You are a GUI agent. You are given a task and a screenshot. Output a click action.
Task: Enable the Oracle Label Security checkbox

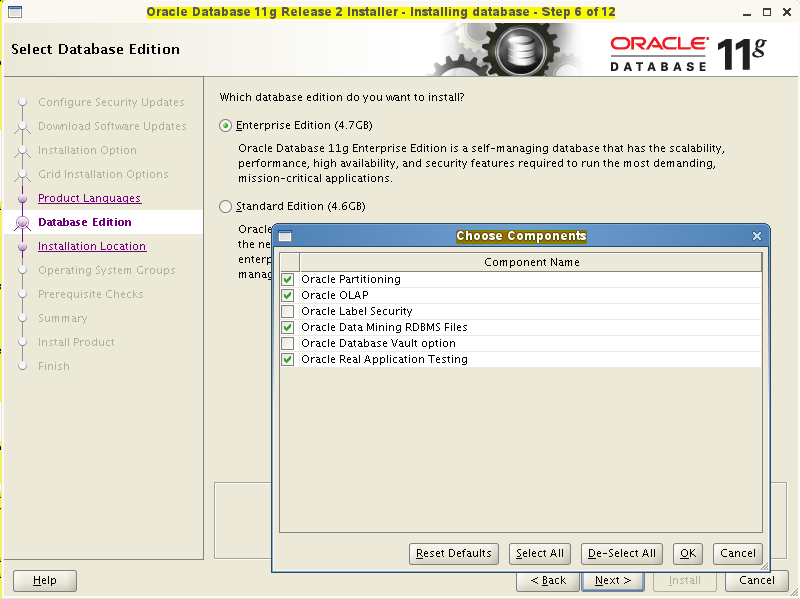[287, 311]
